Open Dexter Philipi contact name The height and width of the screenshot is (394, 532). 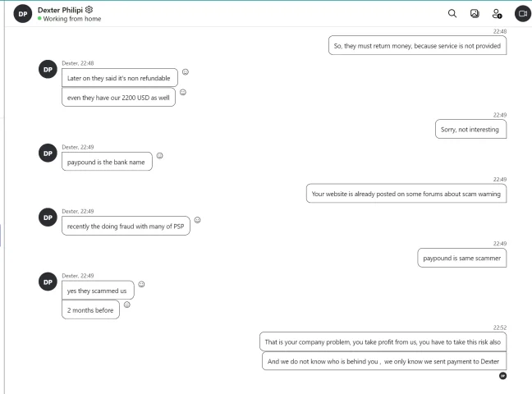(60, 10)
